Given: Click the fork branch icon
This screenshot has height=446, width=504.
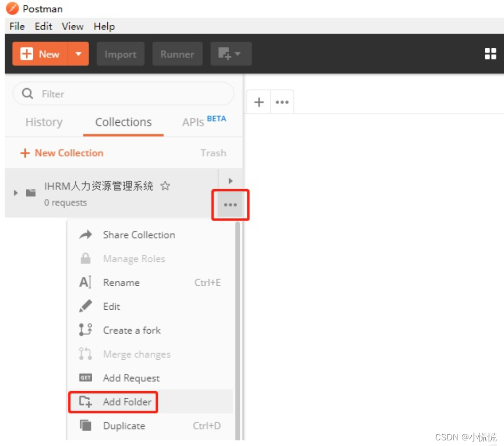Looking at the screenshot, I should pyautogui.click(x=86, y=330).
